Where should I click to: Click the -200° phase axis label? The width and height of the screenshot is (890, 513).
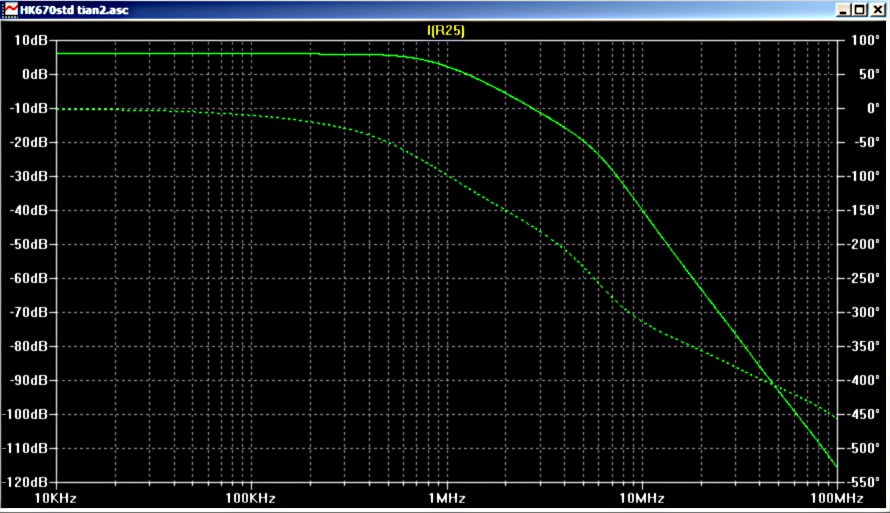[863, 245]
